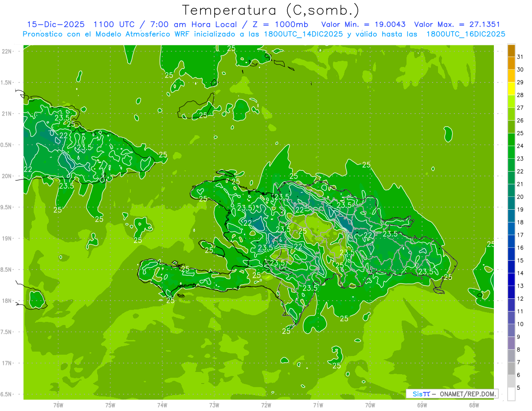Viewport: 532px width, 411px height.
Task: Click the 17N latitude axis label
Action: tap(7, 363)
